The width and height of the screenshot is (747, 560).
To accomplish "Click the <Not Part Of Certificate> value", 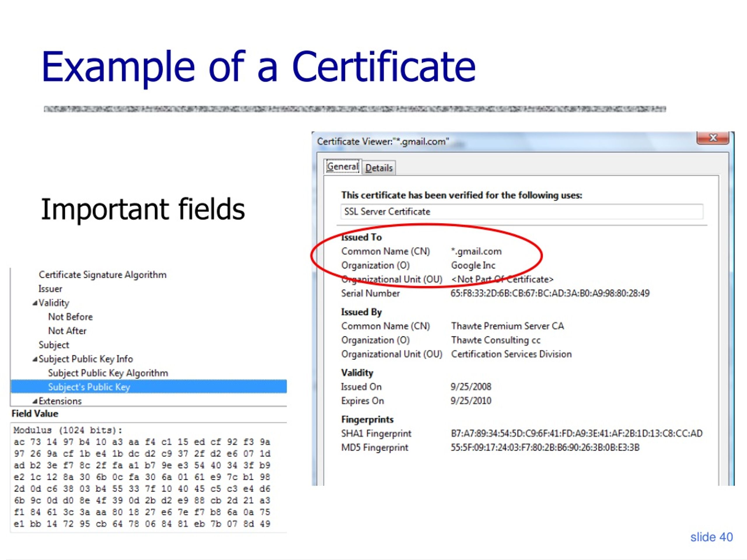I will (x=502, y=279).
